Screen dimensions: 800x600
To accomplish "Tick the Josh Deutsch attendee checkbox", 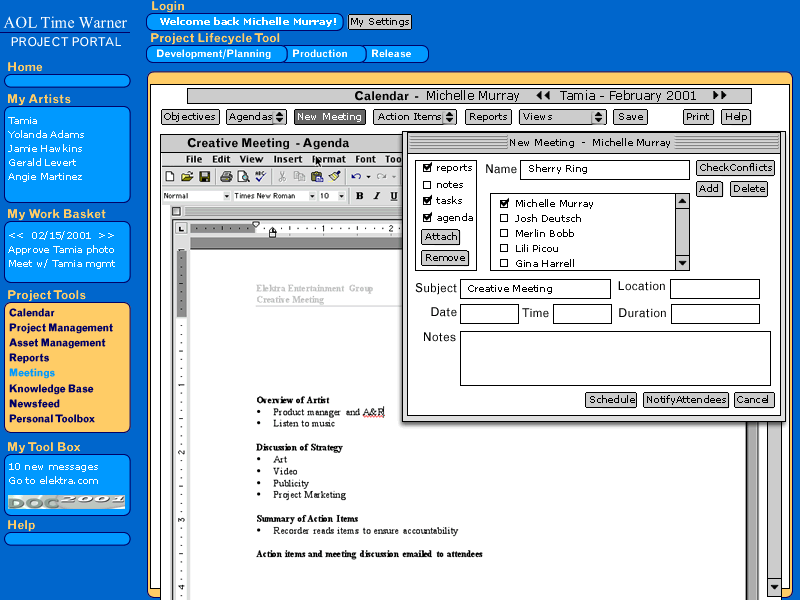I will point(505,218).
